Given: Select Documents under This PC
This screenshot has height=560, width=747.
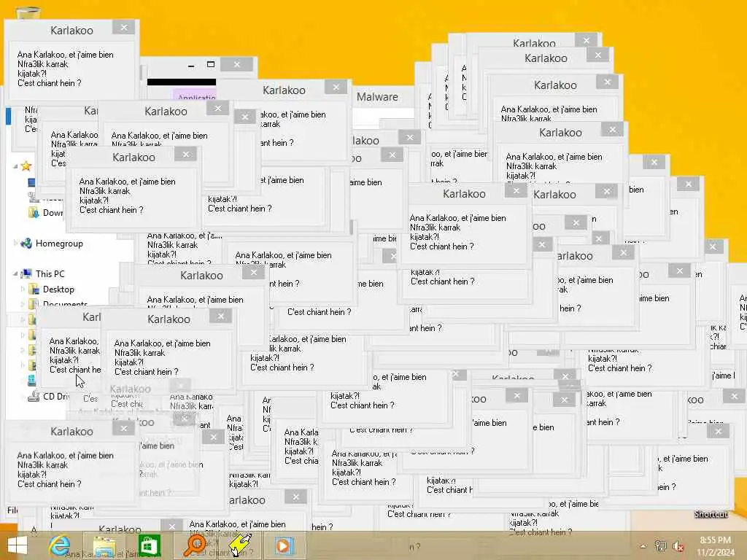Looking at the screenshot, I should click(58, 303).
